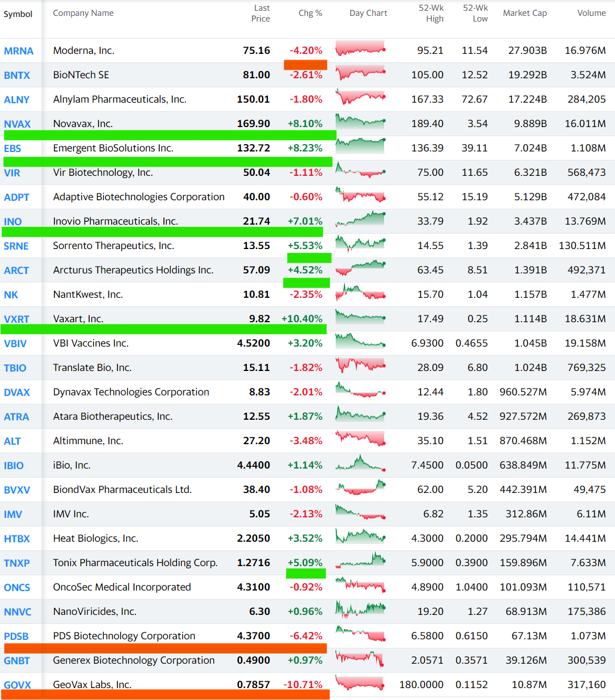
Task: Open the IMV ticker link
Action: (12, 515)
